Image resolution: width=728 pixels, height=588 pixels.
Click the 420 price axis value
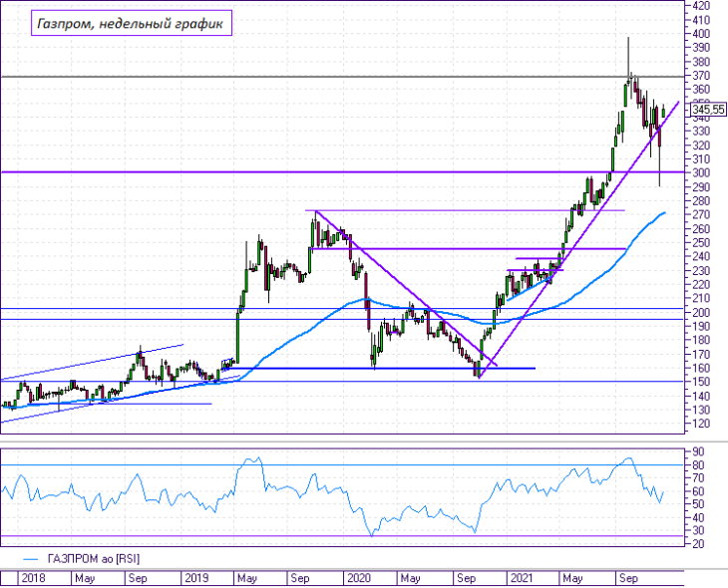[x=701, y=6]
